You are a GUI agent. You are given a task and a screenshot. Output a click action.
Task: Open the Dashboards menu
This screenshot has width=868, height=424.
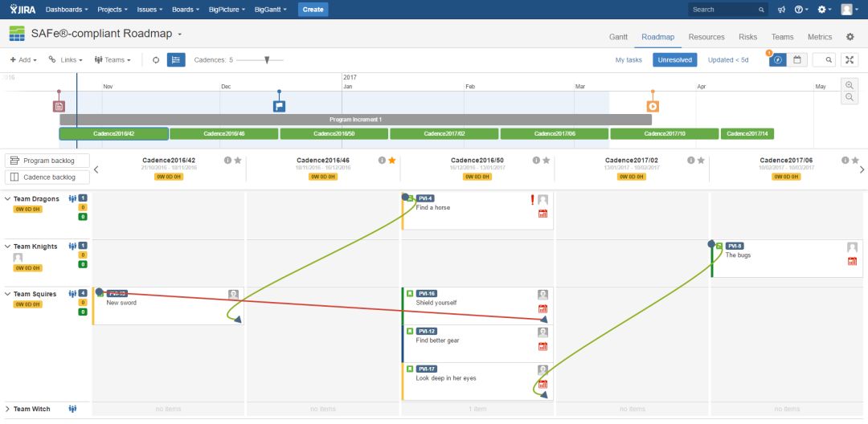click(x=67, y=10)
